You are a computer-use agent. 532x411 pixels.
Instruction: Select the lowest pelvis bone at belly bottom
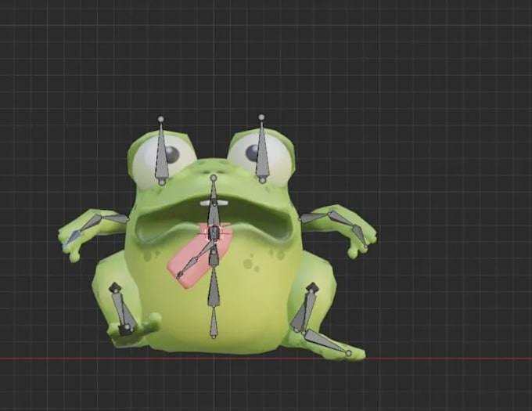pos(214,322)
